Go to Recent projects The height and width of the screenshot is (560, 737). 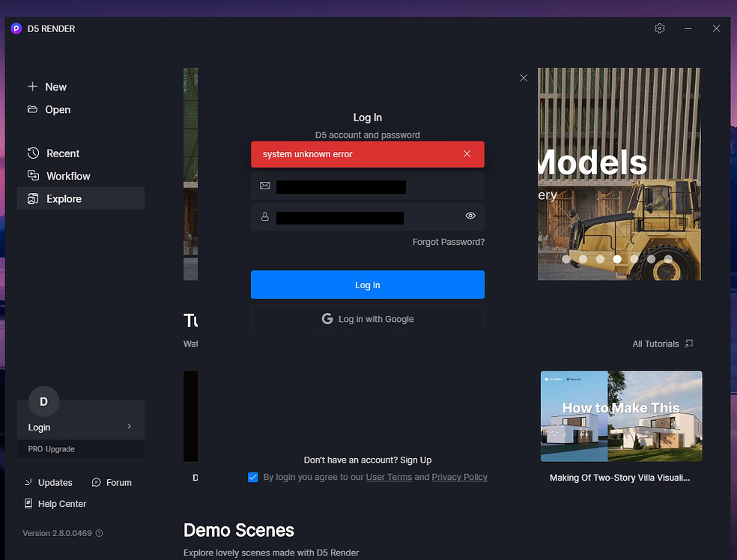[54, 153]
